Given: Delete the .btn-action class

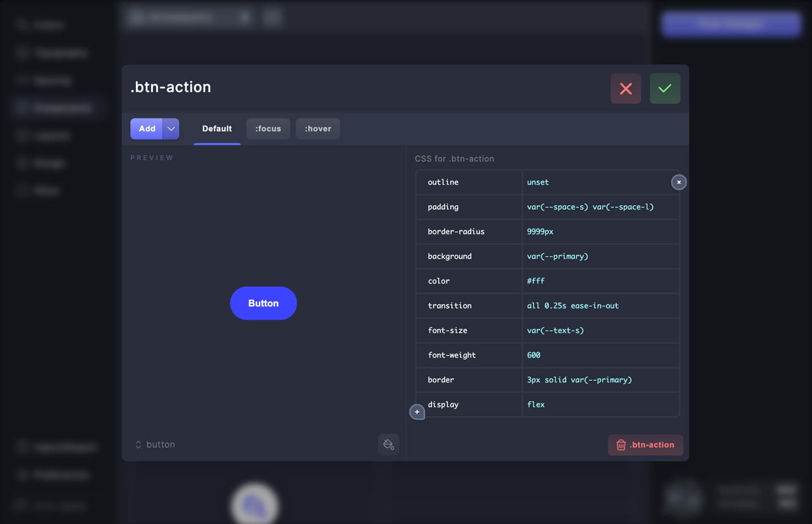Looking at the screenshot, I should pos(645,445).
